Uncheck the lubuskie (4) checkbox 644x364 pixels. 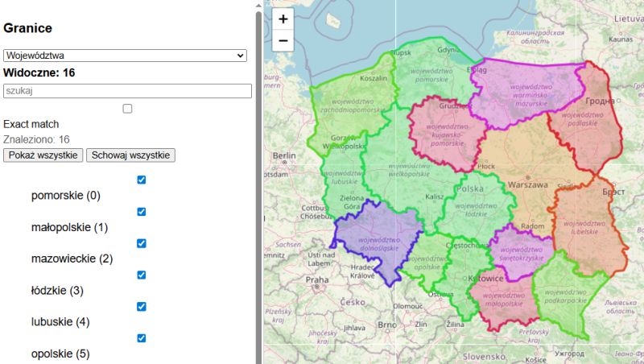[142, 307]
